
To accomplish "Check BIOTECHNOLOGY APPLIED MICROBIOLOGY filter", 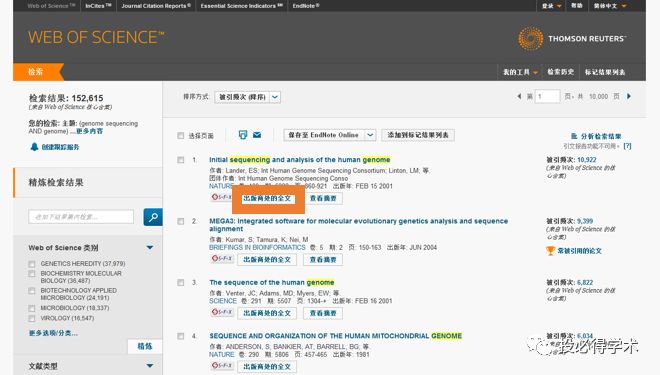I will pos(32,291).
